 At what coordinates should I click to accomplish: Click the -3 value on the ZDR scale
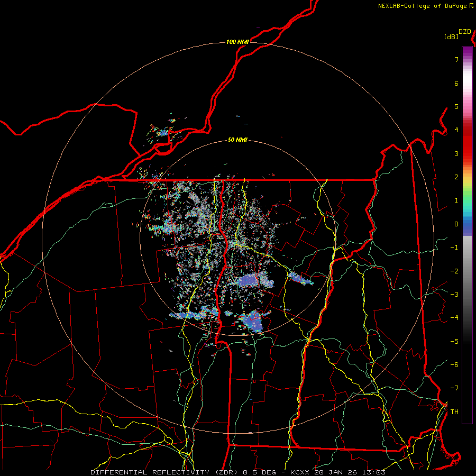click(454, 295)
